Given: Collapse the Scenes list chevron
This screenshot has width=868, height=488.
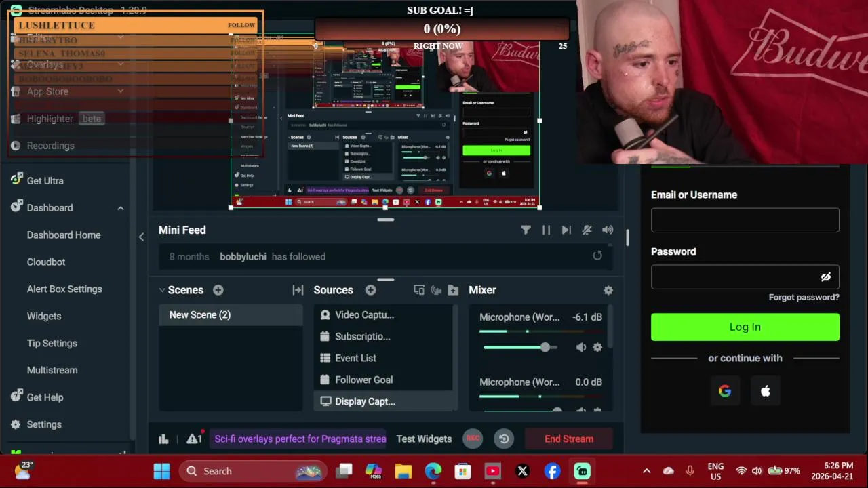Looking at the screenshot, I should pyautogui.click(x=162, y=290).
